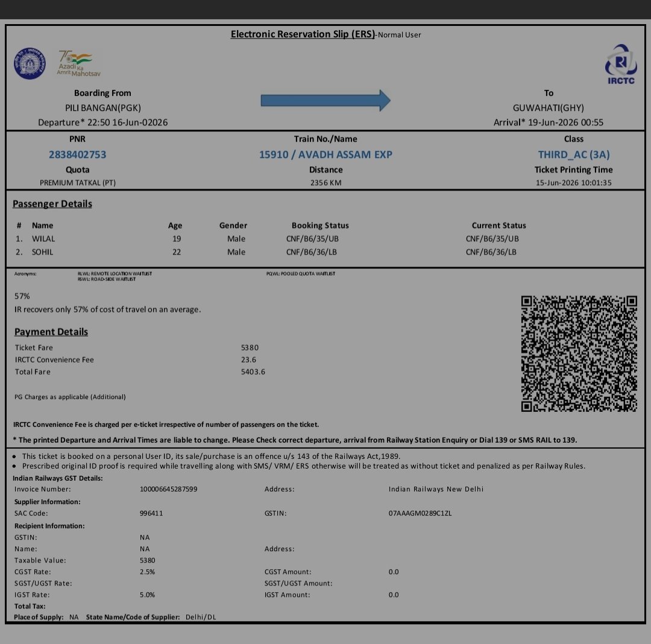Click the SAC Code value 996411
651x644 pixels.
click(151, 513)
